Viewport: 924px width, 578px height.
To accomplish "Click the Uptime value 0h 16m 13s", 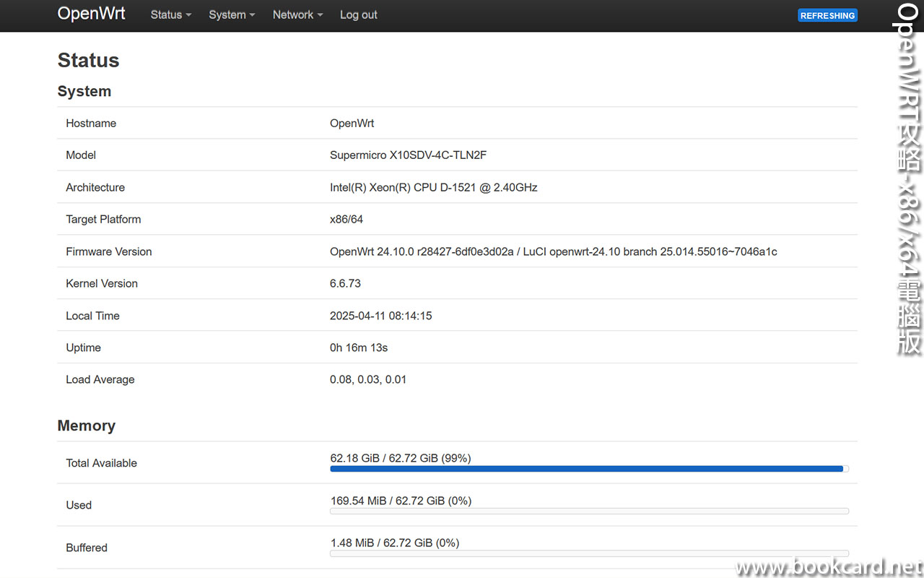I will [x=359, y=348].
